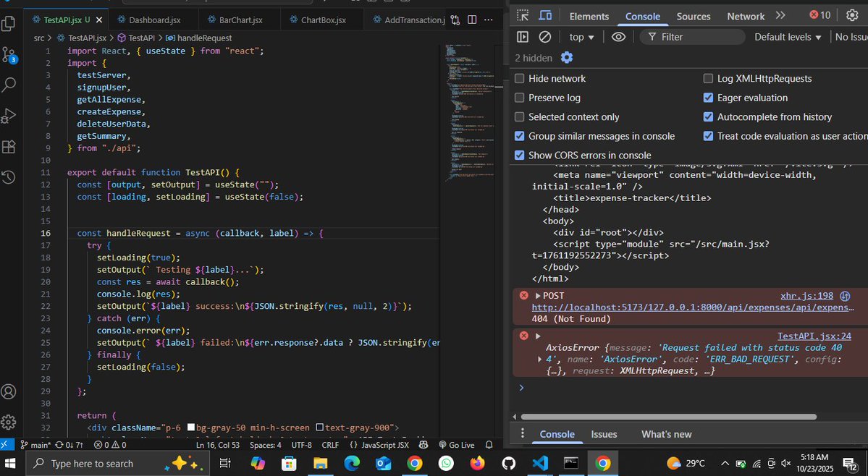Image resolution: width=868 pixels, height=476 pixels.
Task: Disable Show CORS errors in console
Action: 519,156
